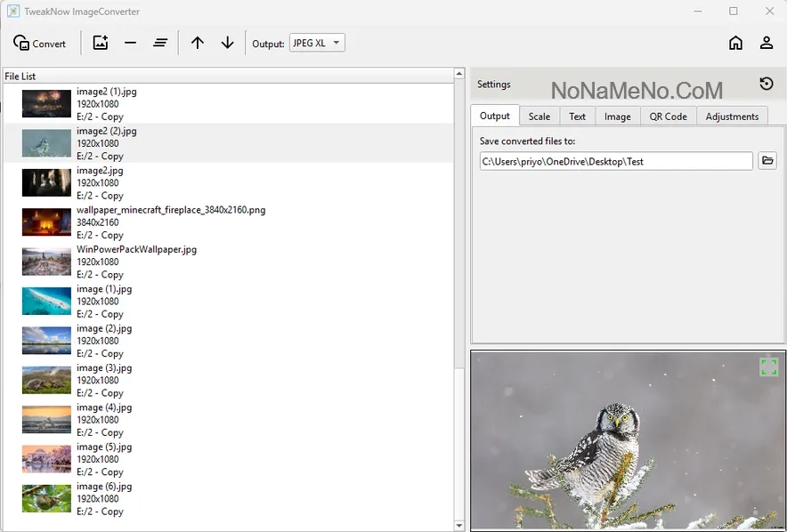This screenshot has width=787, height=532.
Task: Click the file list scroll down arrow
Action: pyautogui.click(x=459, y=525)
